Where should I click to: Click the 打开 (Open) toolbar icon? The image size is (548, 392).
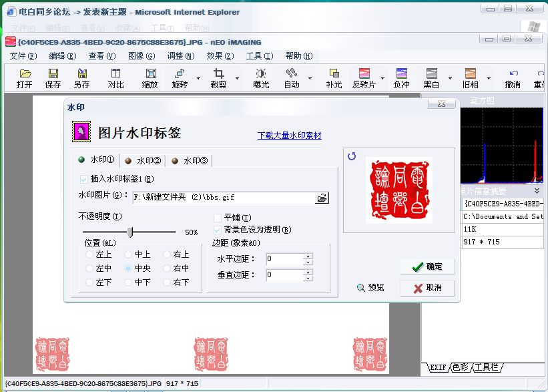(25, 73)
